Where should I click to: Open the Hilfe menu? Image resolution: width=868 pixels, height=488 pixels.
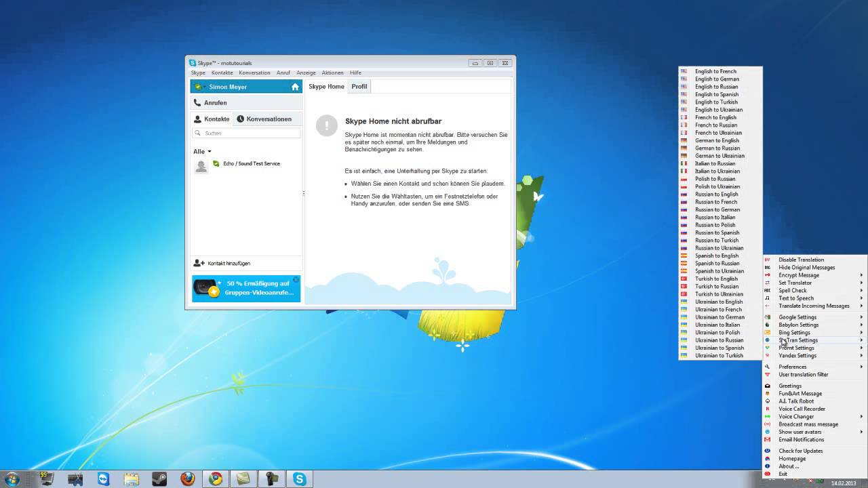pos(355,73)
